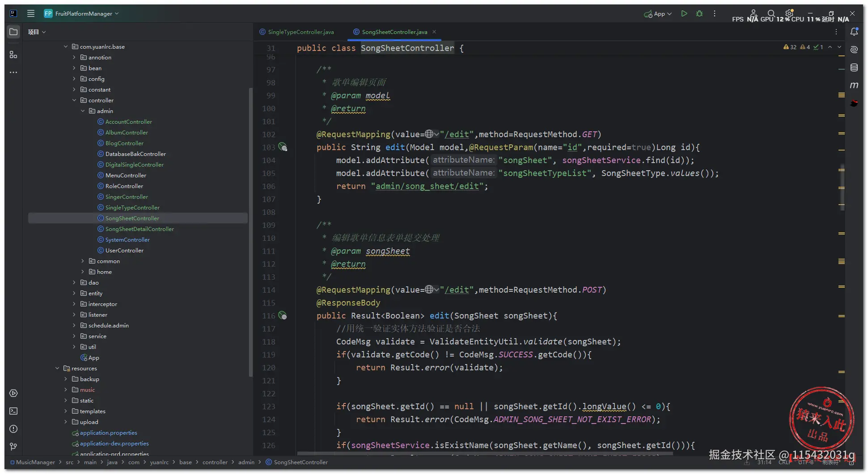
Task: Open the Services tool window
Action: [13, 393]
